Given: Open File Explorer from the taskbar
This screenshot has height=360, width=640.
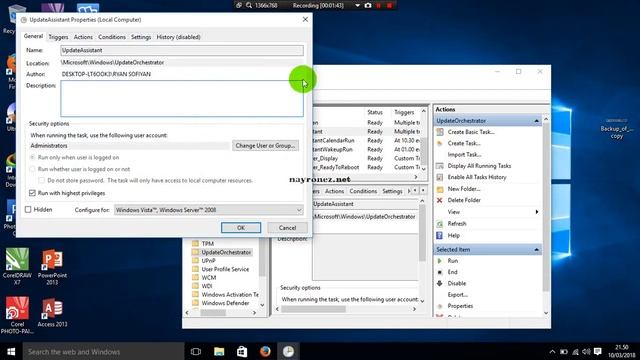Looking at the screenshot, I should (219, 351).
